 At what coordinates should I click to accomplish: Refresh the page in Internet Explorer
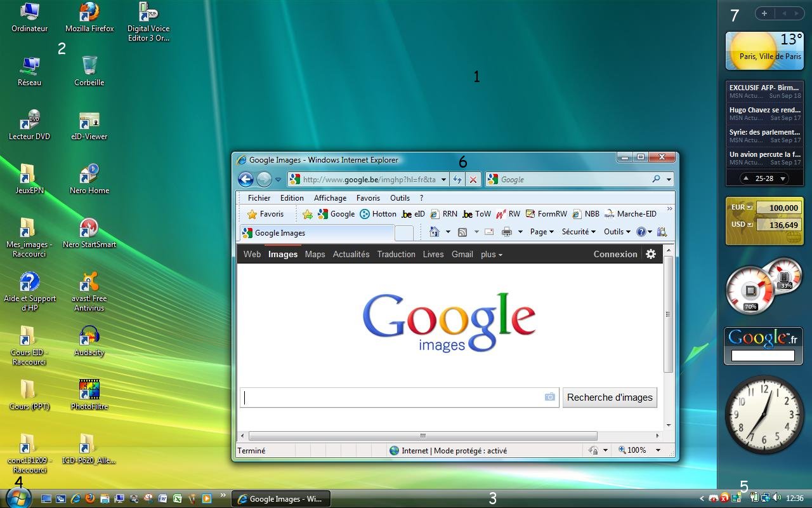457,180
